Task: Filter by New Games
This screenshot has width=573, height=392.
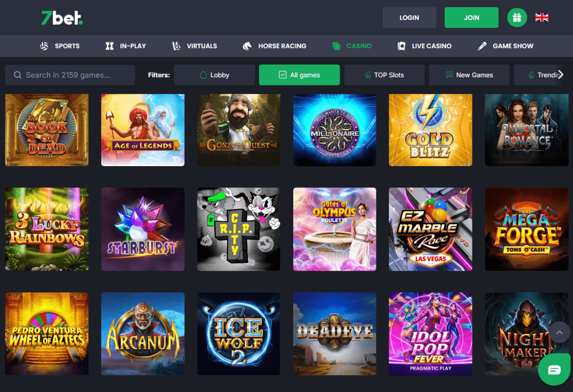Action: (469, 75)
